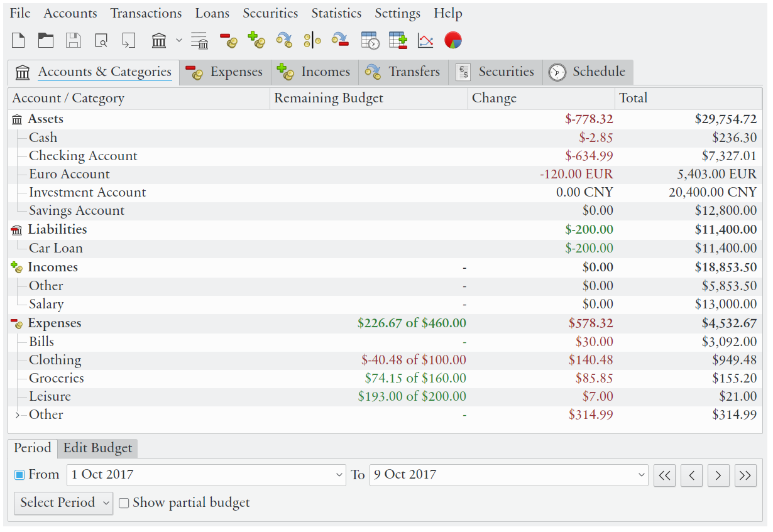
Task: Click the New File toolbar icon
Action: coord(18,41)
